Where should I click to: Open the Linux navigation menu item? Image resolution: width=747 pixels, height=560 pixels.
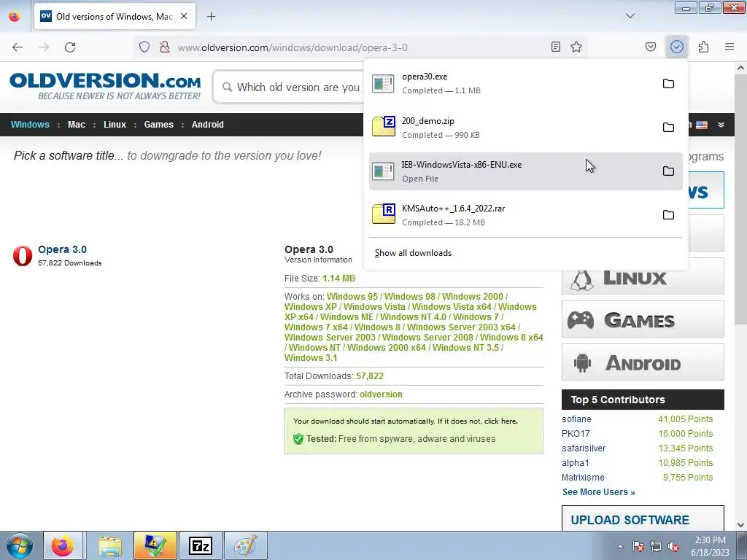115,124
